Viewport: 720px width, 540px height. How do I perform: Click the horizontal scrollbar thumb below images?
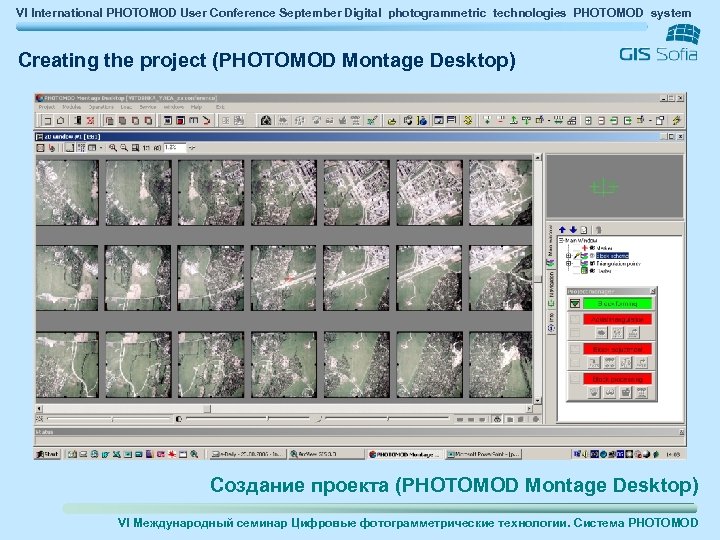(207, 409)
